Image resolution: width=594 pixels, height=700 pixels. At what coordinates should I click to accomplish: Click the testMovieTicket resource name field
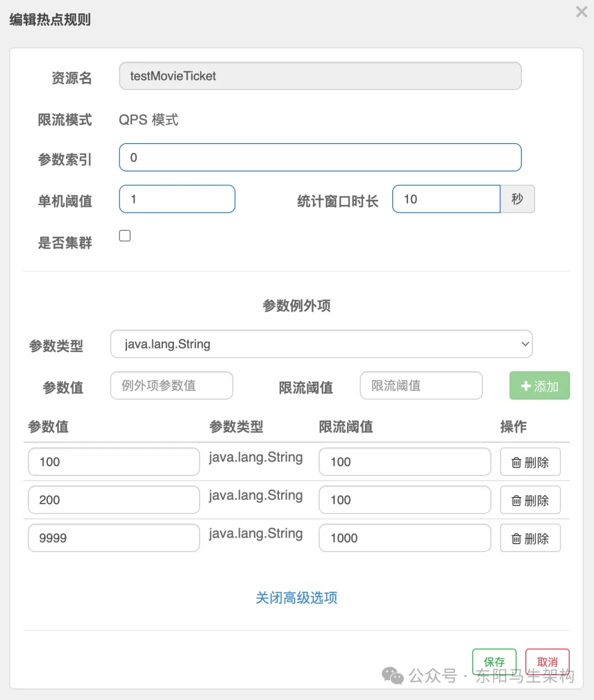(320, 76)
